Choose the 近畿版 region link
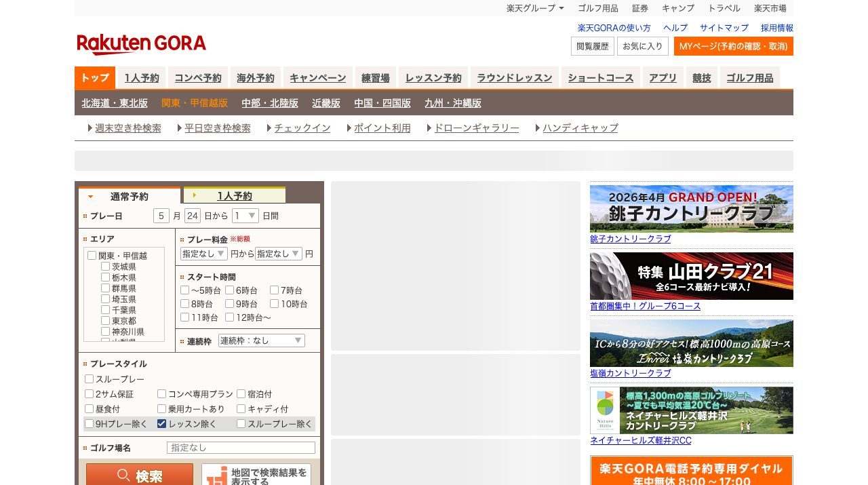 coord(326,103)
